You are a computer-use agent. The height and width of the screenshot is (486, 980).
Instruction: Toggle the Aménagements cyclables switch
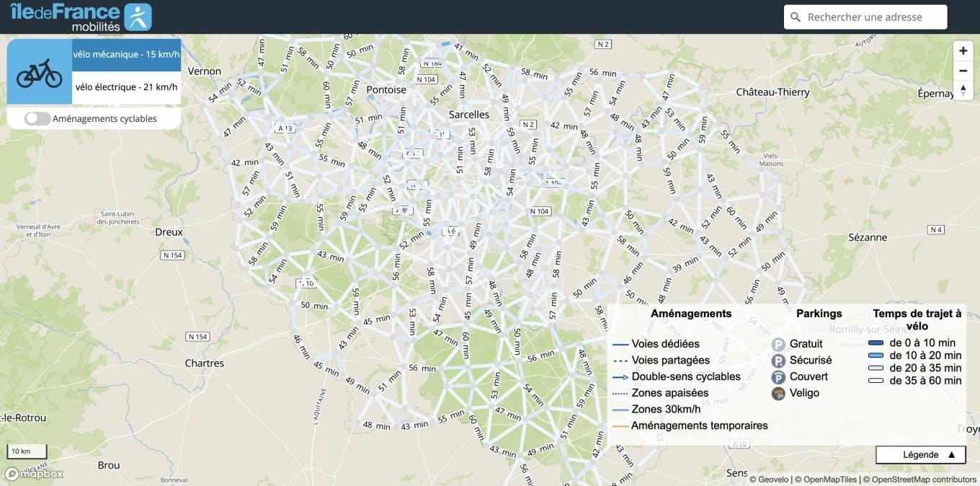point(37,119)
